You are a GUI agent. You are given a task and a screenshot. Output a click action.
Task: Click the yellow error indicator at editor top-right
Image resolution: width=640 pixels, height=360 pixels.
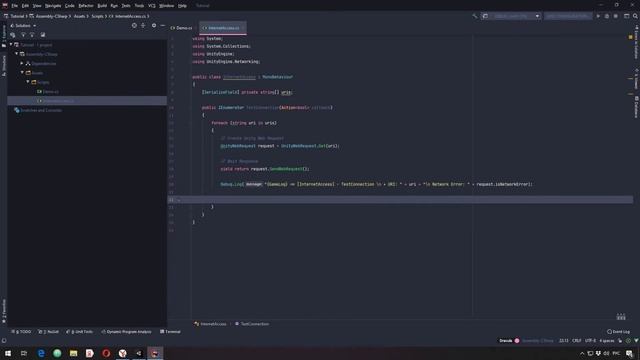coord(631,37)
